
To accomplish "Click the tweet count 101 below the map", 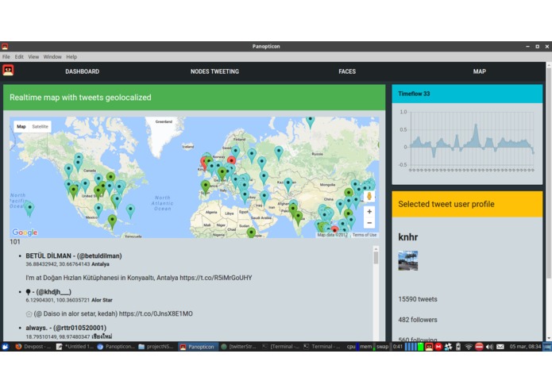I will 15,242.
